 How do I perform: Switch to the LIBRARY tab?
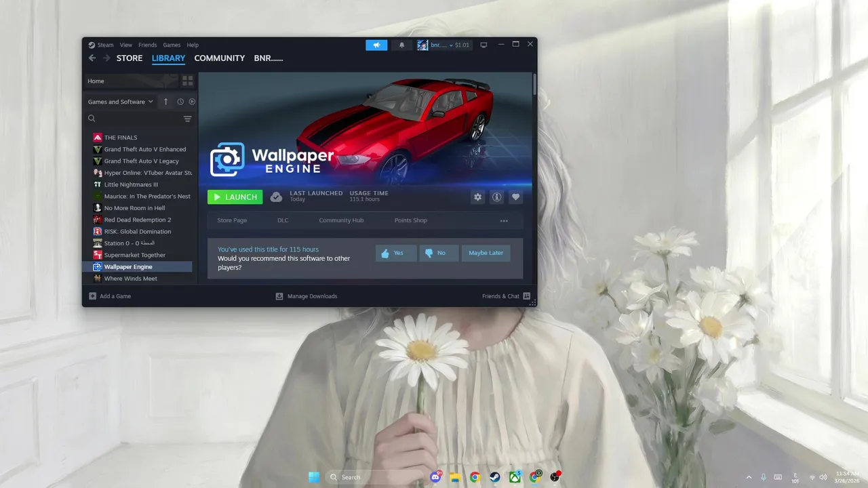(168, 58)
